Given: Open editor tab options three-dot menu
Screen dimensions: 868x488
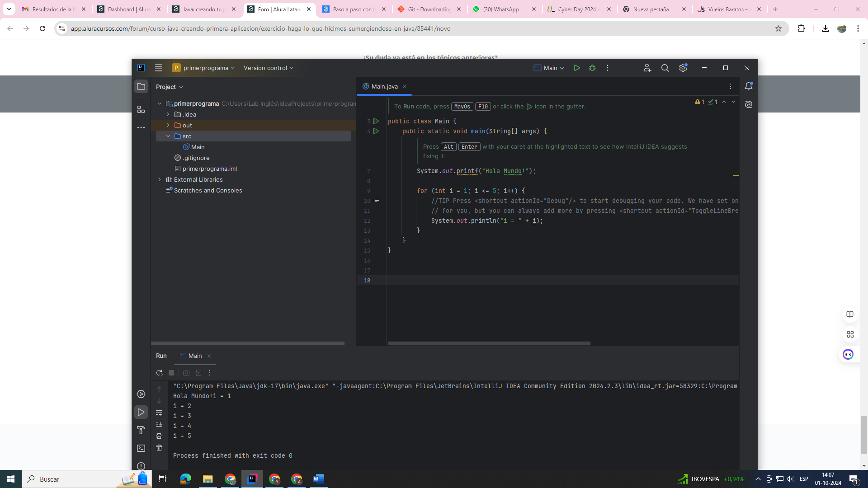Looking at the screenshot, I should pos(731,86).
